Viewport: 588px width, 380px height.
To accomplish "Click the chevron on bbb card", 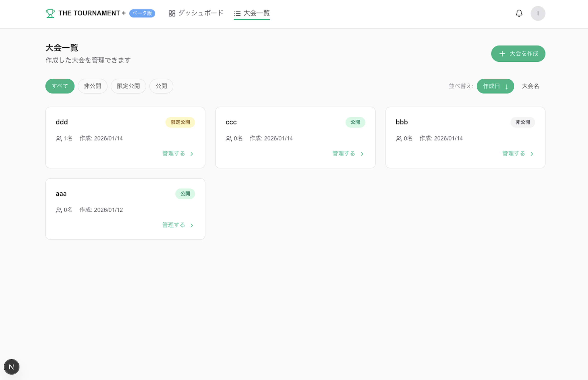I will click(532, 154).
